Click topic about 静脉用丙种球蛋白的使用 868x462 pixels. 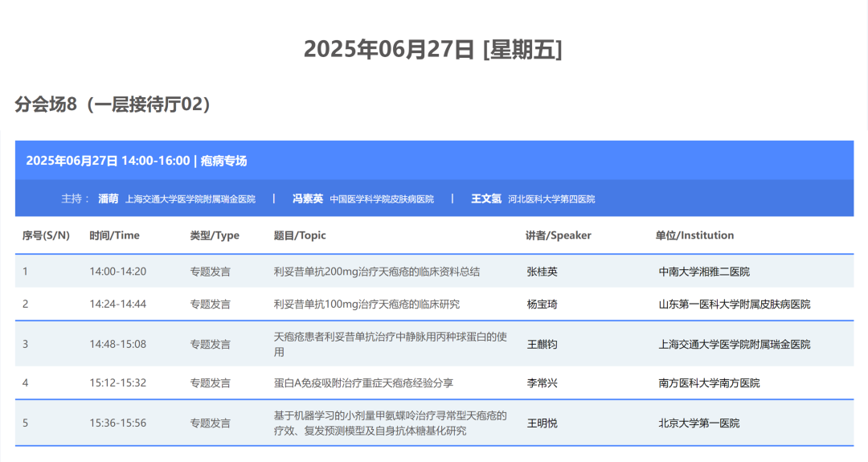coord(391,344)
